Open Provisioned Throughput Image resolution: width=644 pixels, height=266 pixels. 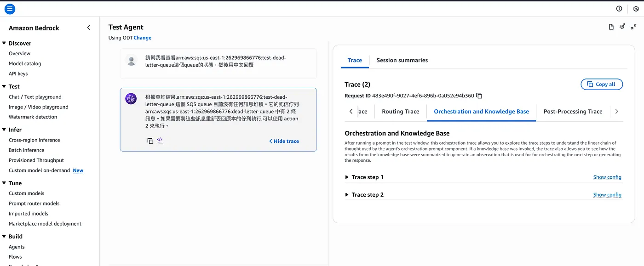(x=36, y=160)
